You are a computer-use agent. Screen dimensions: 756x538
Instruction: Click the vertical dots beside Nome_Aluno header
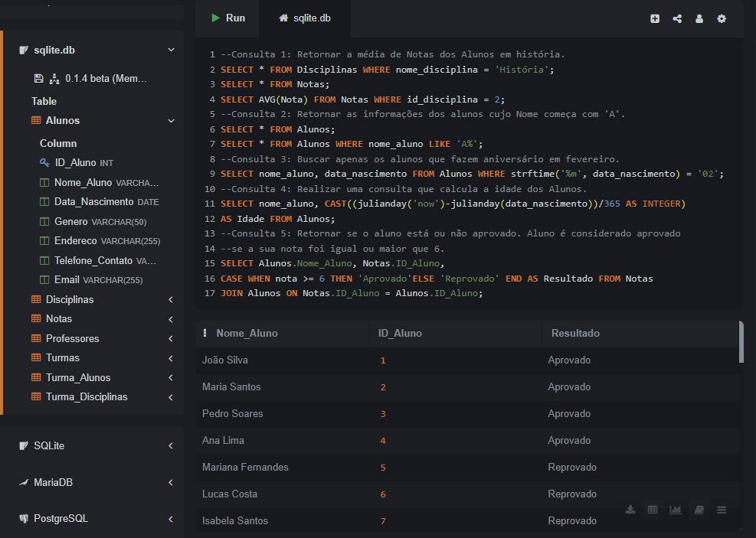[205, 333]
